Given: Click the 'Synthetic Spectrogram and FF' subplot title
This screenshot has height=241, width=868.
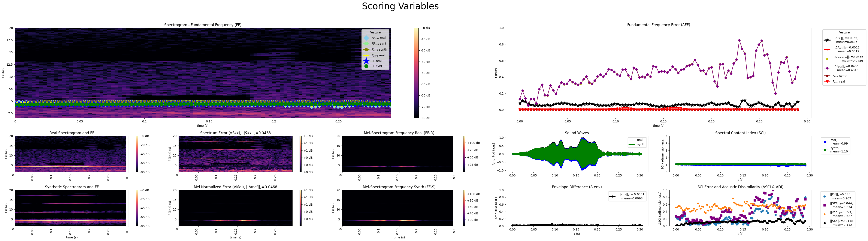Looking at the screenshot, I should pos(72,187).
